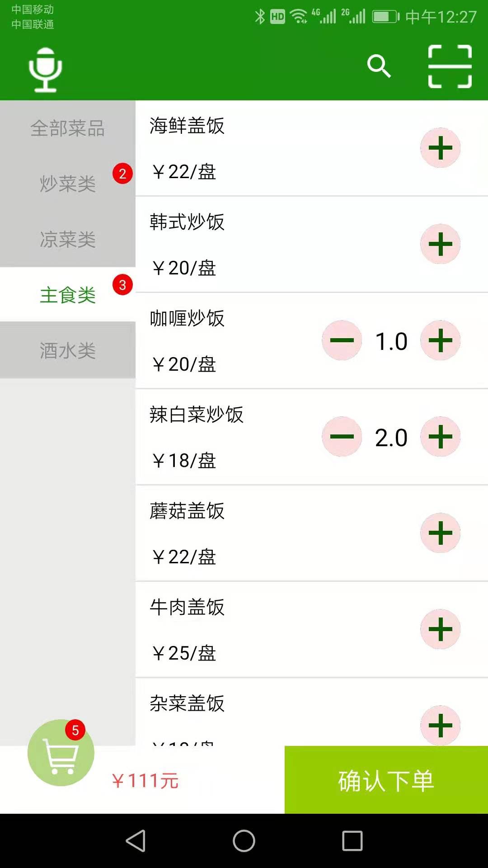Viewport: 488px width, 868px height.
Task: Tap the ¥111元 total price
Action: [x=145, y=781]
